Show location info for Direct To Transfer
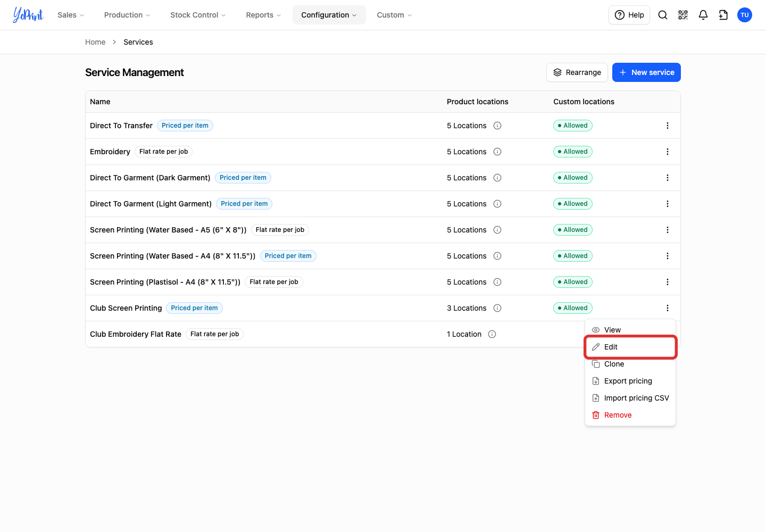The width and height of the screenshot is (766, 532). tap(497, 126)
